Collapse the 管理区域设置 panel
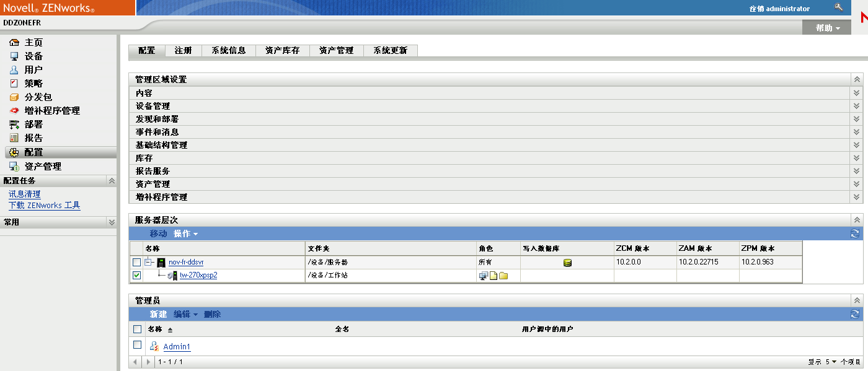Image resolution: width=868 pixels, height=371 pixels. pyautogui.click(x=857, y=80)
